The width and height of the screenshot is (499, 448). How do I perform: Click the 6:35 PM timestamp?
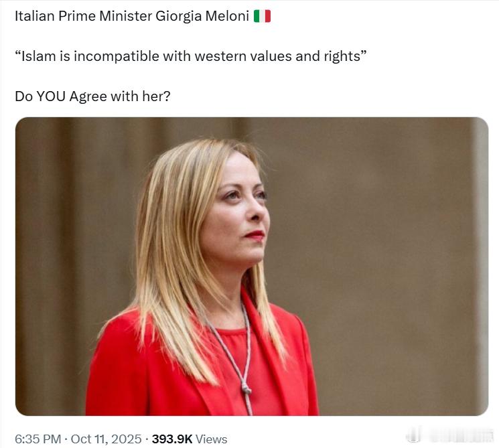38,439
